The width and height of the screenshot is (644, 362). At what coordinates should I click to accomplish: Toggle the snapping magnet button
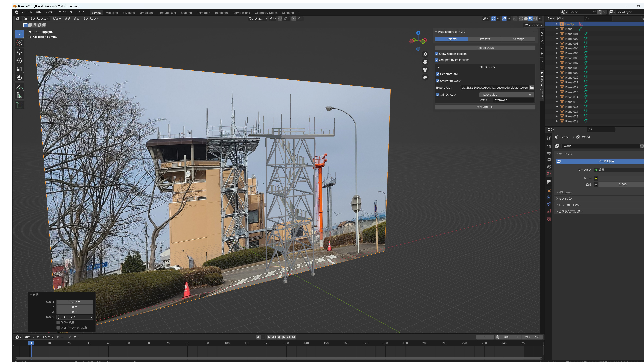point(280,19)
